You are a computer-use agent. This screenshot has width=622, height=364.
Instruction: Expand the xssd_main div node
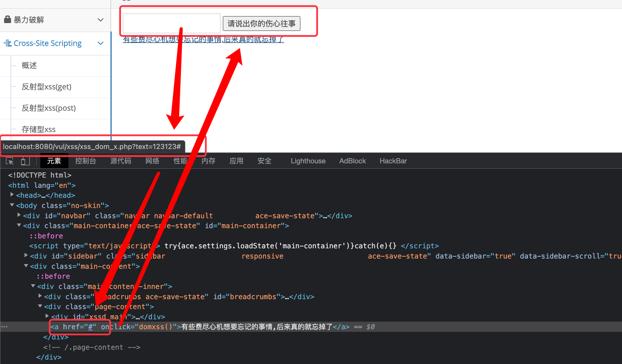[47, 316]
